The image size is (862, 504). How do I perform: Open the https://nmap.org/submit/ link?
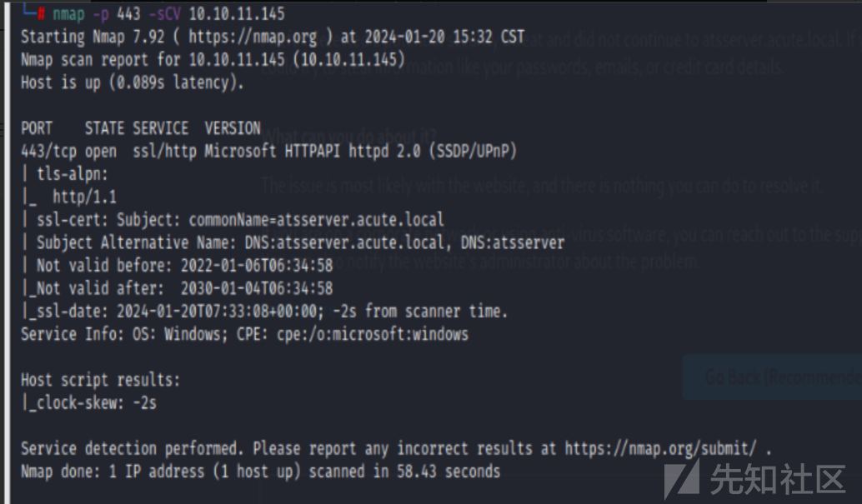[x=660, y=448]
